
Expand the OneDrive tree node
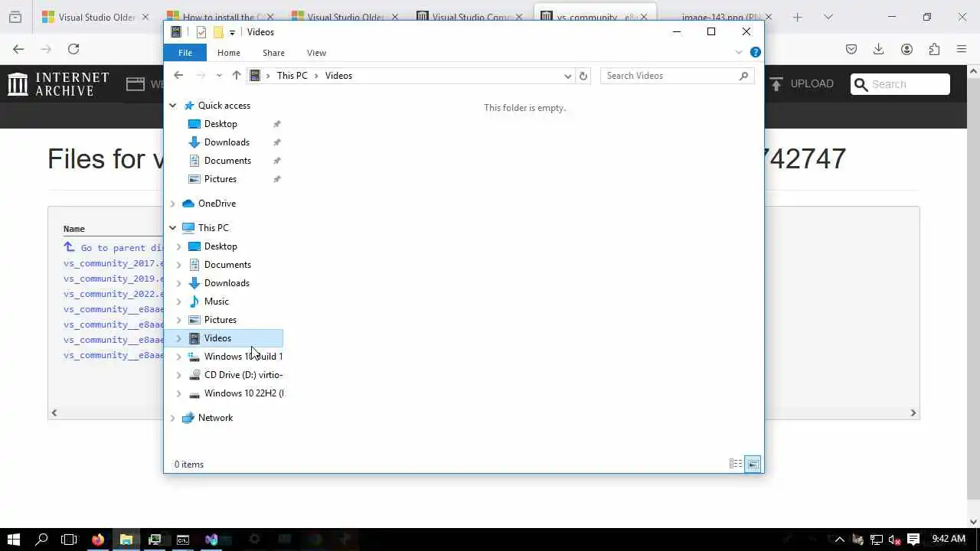coord(173,204)
